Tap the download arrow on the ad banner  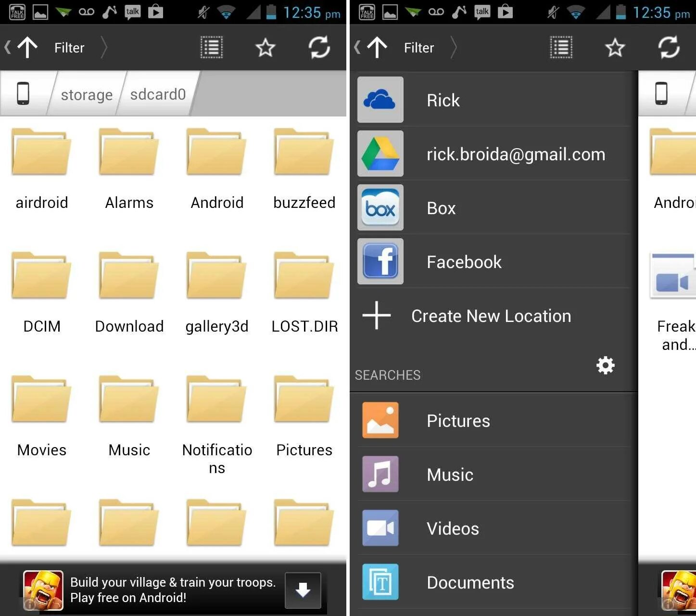tap(303, 590)
